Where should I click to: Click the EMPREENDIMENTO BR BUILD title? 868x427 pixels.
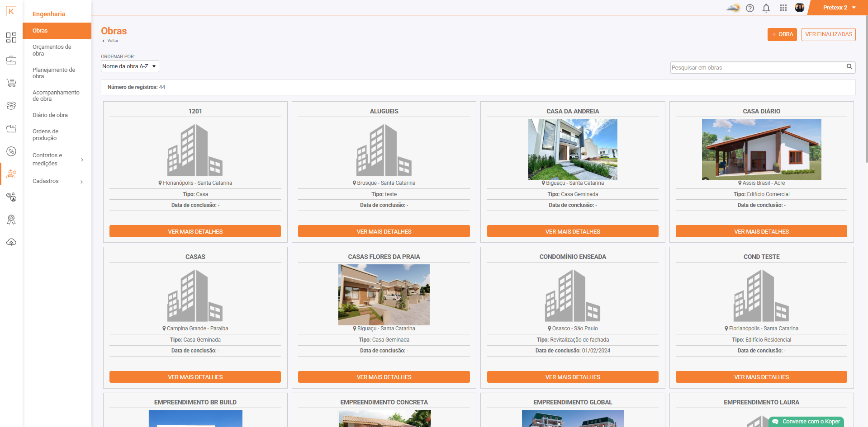click(x=195, y=402)
